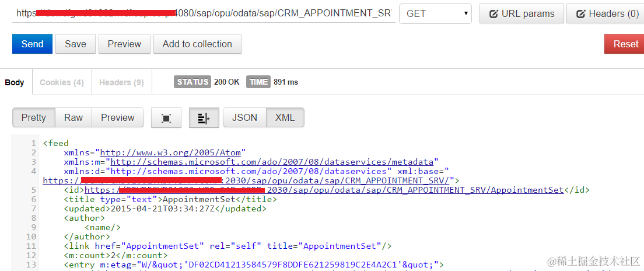Image resolution: width=644 pixels, height=271 pixels.
Task: Click line number 1 in the gutter
Action: (x=33, y=143)
